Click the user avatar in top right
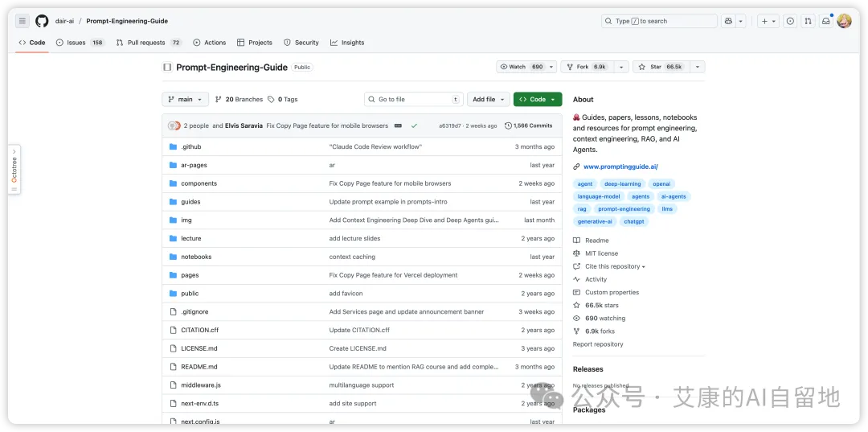868x432 pixels. point(844,21)
